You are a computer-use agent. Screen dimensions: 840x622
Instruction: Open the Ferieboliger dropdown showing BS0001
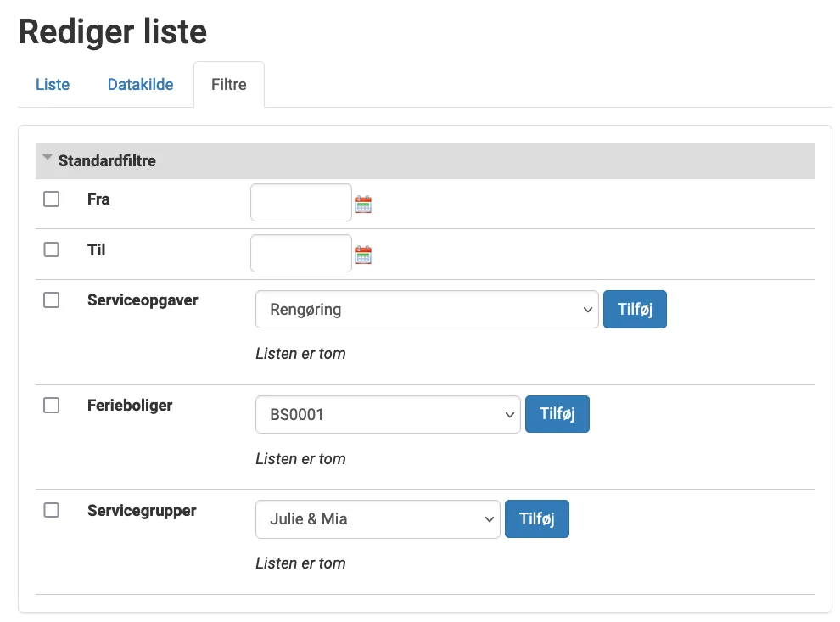(x=387, y=414)
